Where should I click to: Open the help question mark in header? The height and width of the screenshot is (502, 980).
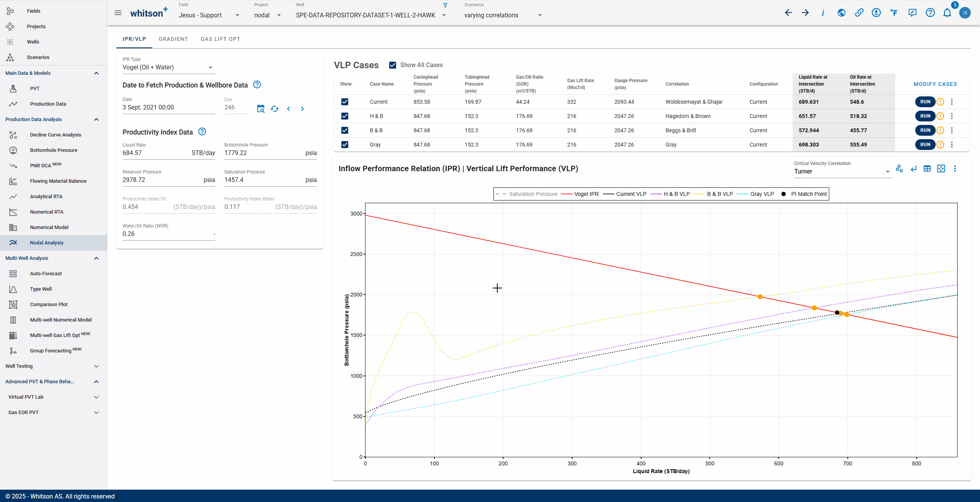tap(930, 13)
